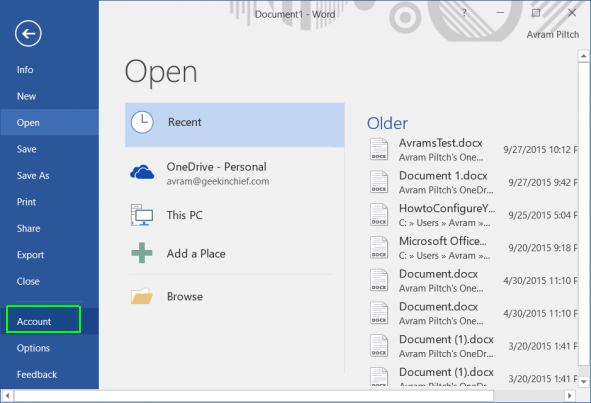Open the HowtoConfigureY... document
Viewport: 591px width, 403px height.
click(x=472, y=215)
